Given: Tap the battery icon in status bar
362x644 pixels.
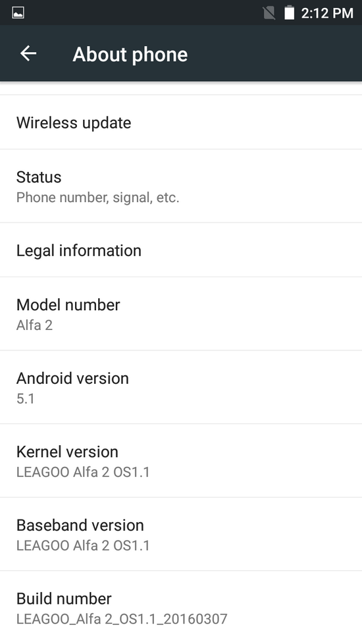Looking at the screenshot, I should [x=290, y=13].
